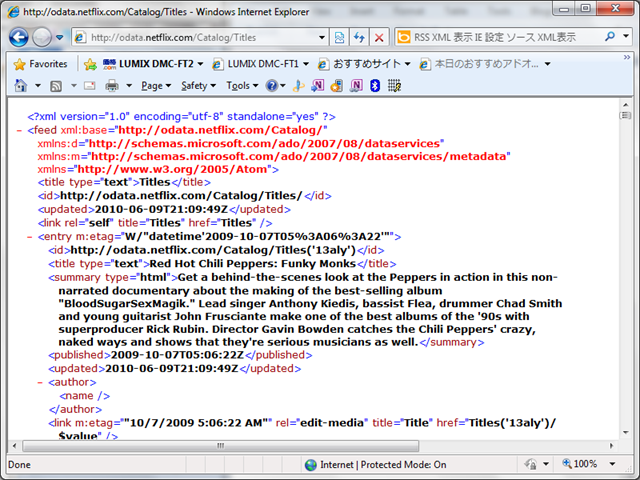Screen dimensions: 640x480
Task: Expand LUMIX DMC-FT1 dropdown arrow
Action: (306, 64)
